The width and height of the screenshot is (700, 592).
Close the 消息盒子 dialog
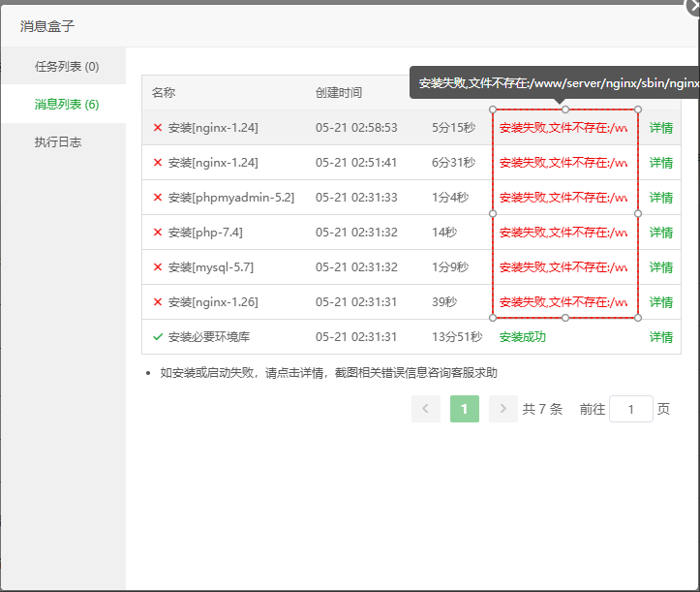pos(693,6)
